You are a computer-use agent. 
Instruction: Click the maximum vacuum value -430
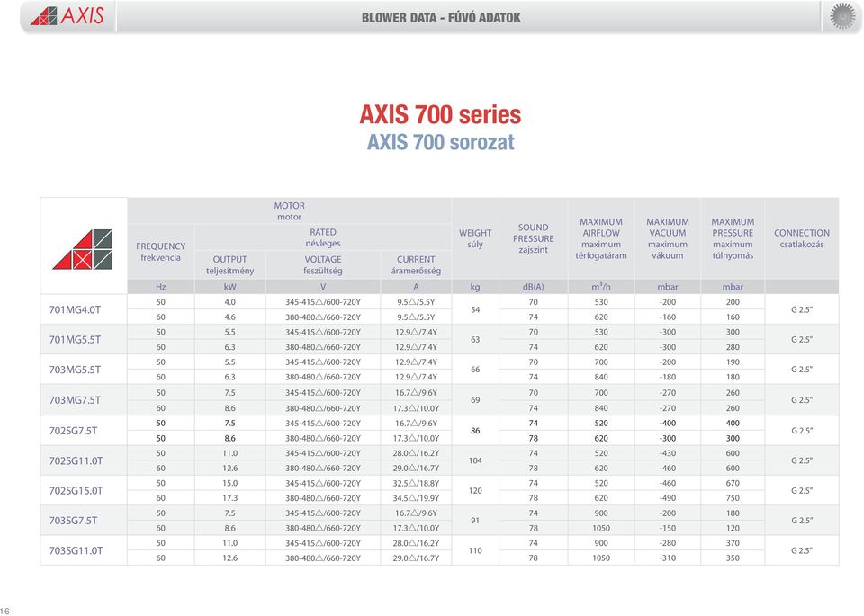pyautogui.click(x=667, y=453)
